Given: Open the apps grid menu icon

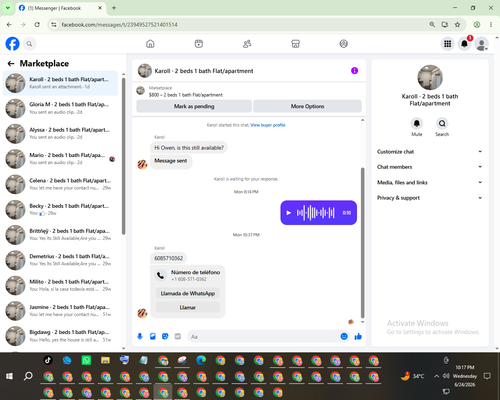Looking at the screenshot, I should pyautogui.click(x=448, y=44).
